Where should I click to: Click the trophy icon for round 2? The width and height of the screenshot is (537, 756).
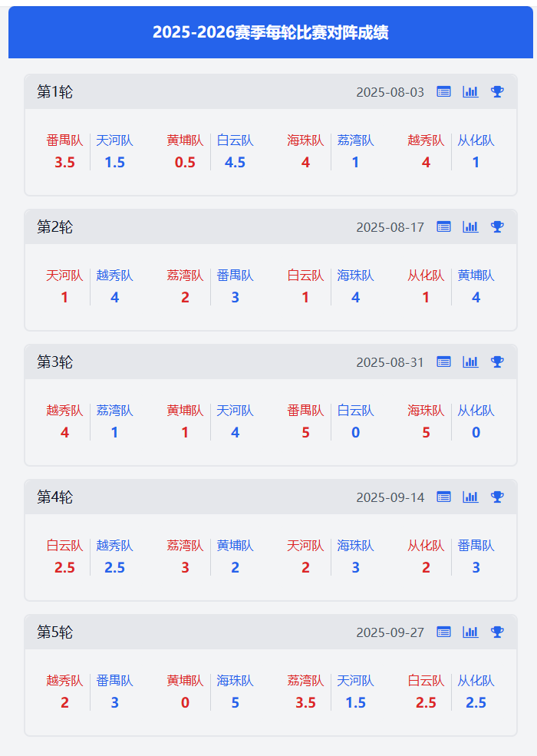coord(497,227)
